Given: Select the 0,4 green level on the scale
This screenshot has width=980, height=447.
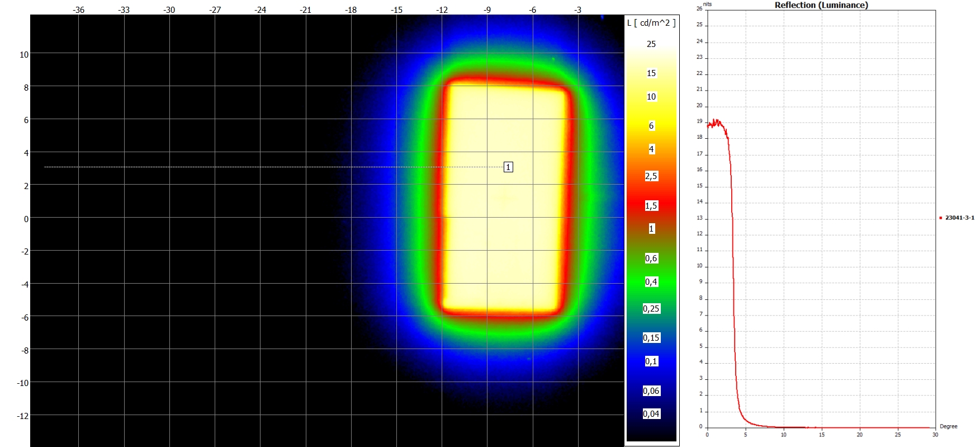Looking at the screenshot, I should pyautogui.click(x=651, y=282).
